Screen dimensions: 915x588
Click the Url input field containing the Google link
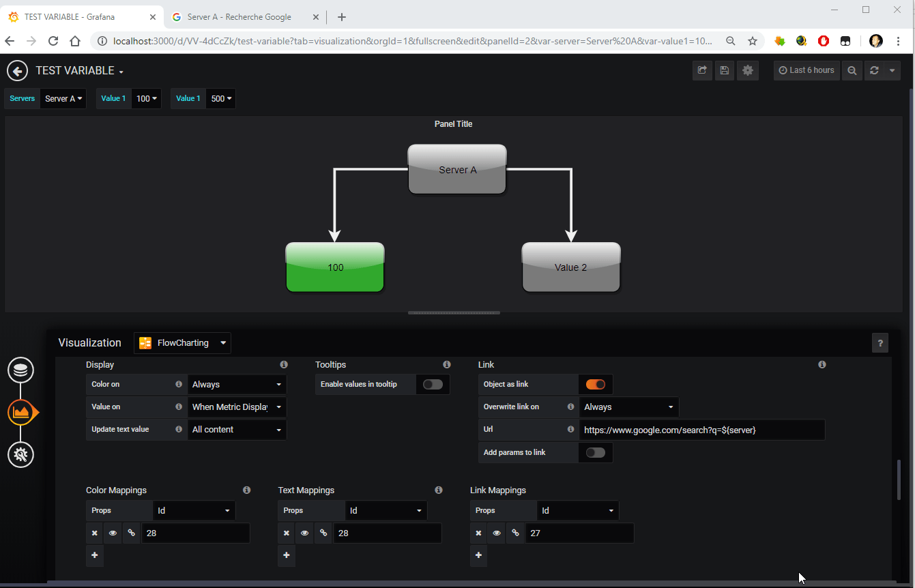(703, 429)
